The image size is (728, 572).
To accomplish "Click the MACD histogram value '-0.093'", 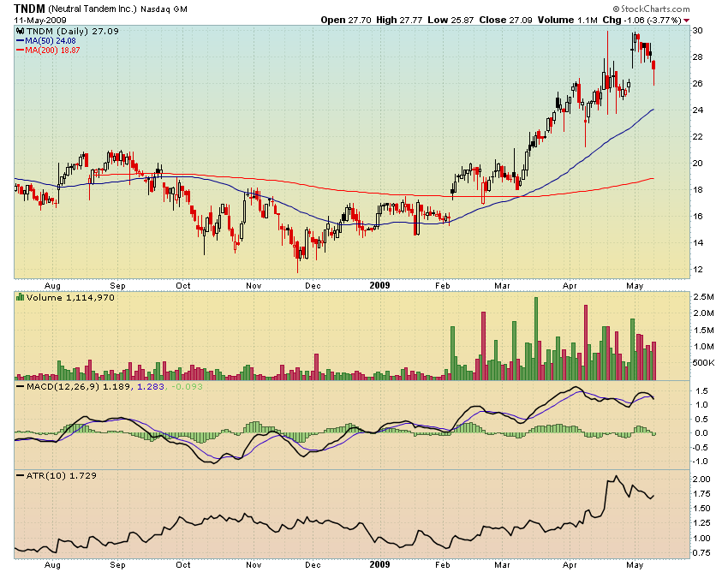I will click(187, 387).
